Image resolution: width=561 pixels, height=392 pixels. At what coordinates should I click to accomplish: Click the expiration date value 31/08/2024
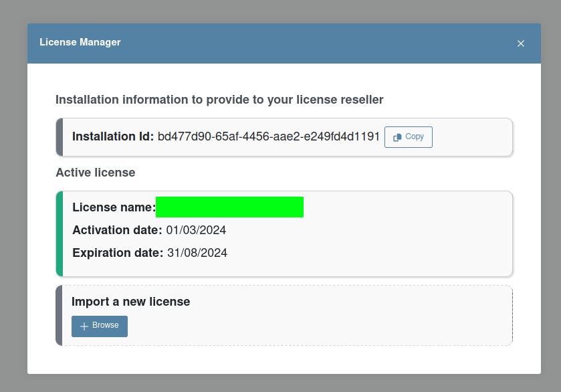(197, 253)
